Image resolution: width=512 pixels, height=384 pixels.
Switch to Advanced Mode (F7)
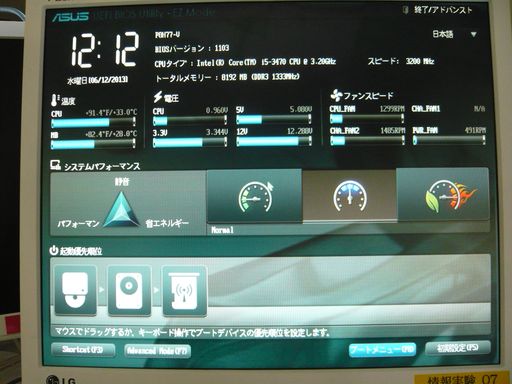tap(157, 351)
